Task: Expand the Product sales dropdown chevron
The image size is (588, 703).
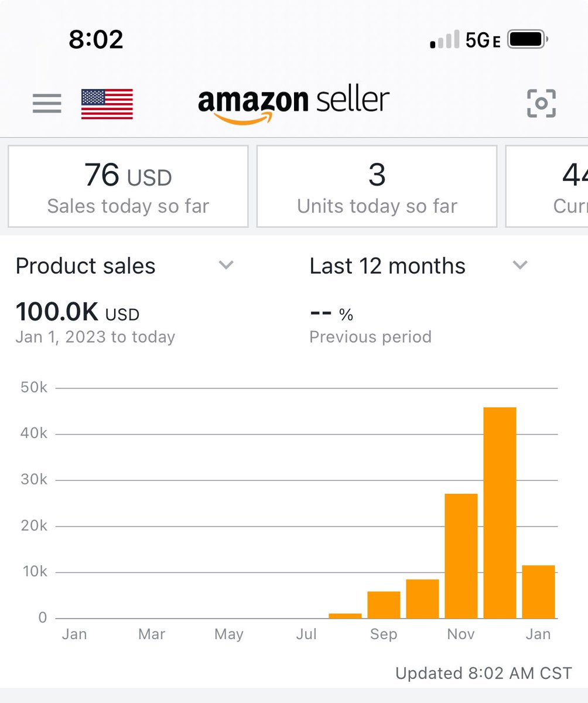Action: tap(226, 265)
